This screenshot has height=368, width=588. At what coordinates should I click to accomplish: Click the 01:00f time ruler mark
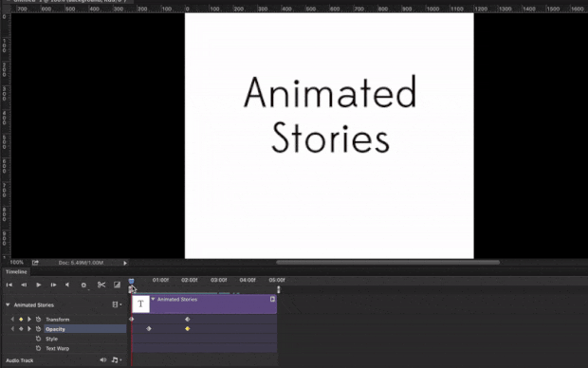160,280
